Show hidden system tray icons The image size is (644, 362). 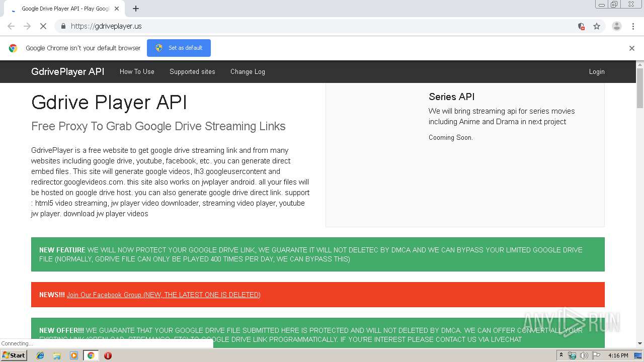(x=561, y=355)
